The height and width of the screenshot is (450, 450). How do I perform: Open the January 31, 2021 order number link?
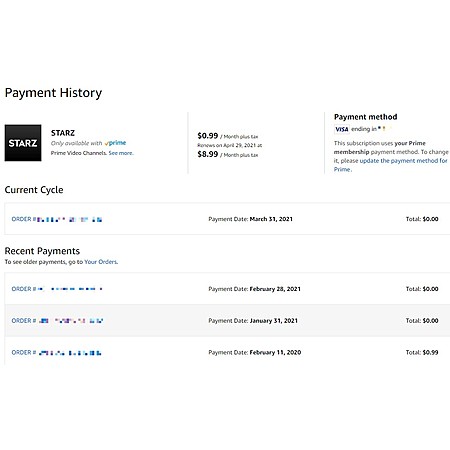pos(57,321)
